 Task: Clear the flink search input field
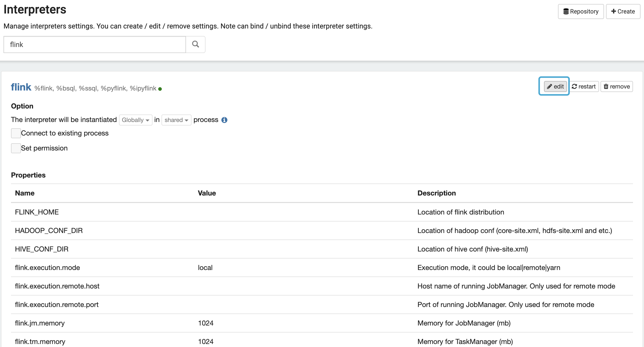(x=95, y=44)
